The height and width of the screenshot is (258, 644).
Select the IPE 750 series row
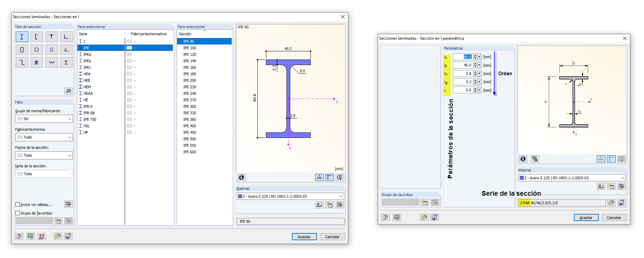[x=125, y=119]
